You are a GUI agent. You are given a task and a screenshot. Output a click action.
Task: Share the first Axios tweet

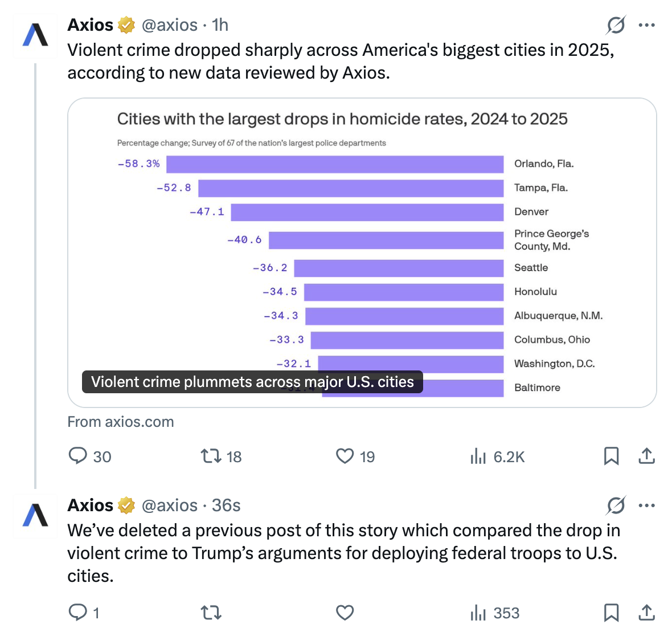(646, 456)
